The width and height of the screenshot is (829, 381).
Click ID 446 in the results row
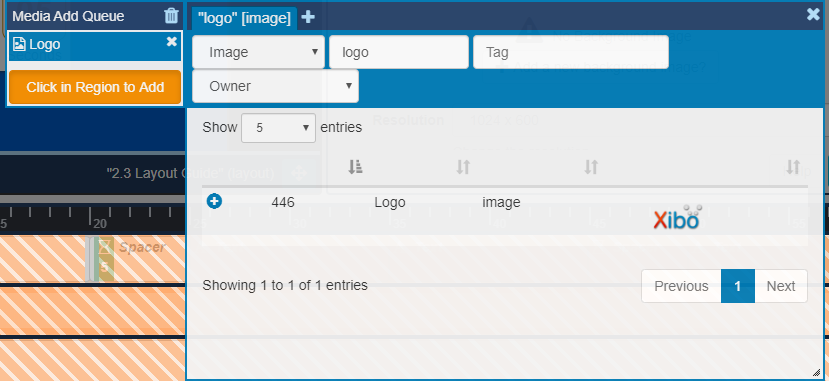pos(283,202)
